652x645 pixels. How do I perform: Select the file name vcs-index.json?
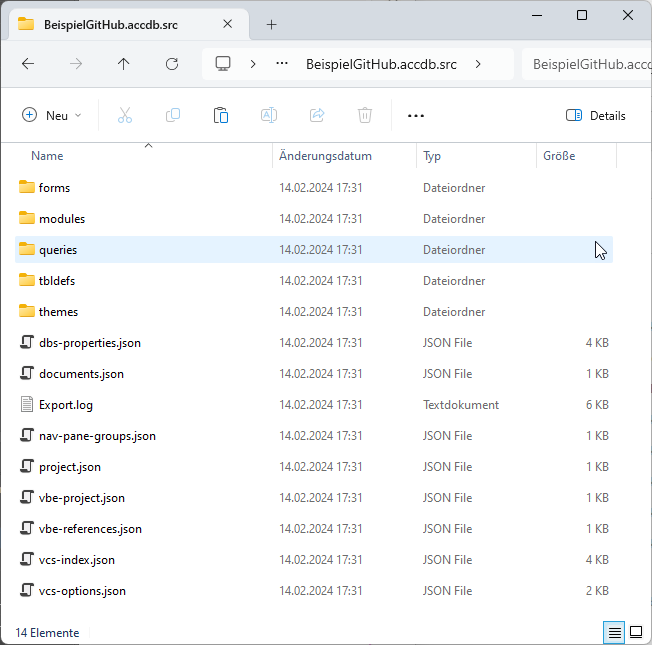click(77, 560)
